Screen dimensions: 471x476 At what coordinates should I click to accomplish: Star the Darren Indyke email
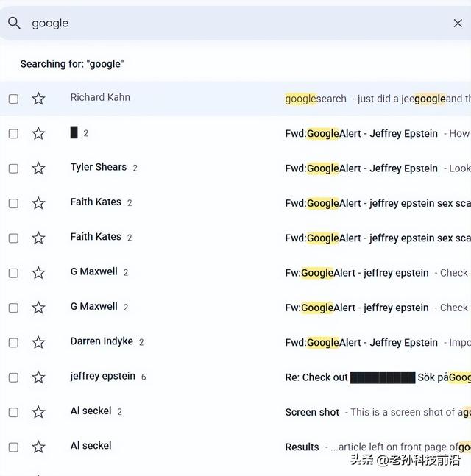[38, 343]
